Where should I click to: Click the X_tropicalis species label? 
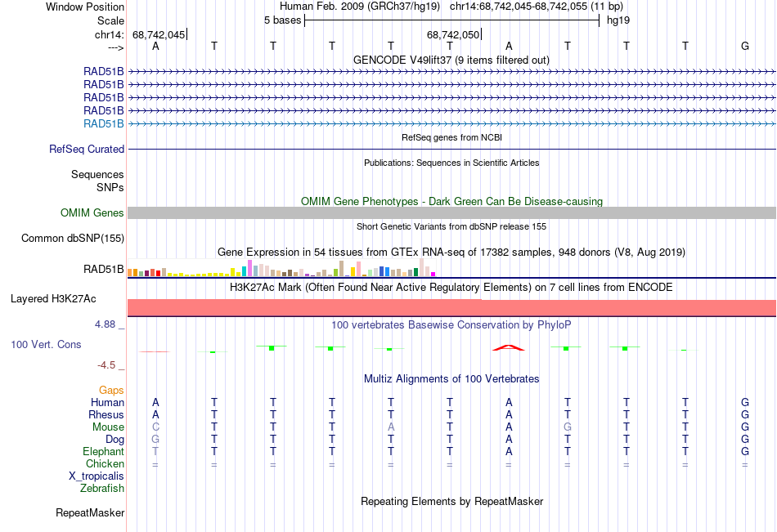click(97, 476)
